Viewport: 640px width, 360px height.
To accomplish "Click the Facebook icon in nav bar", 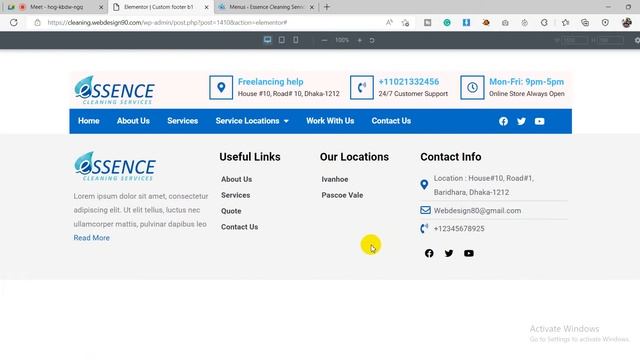I will 503,121.
